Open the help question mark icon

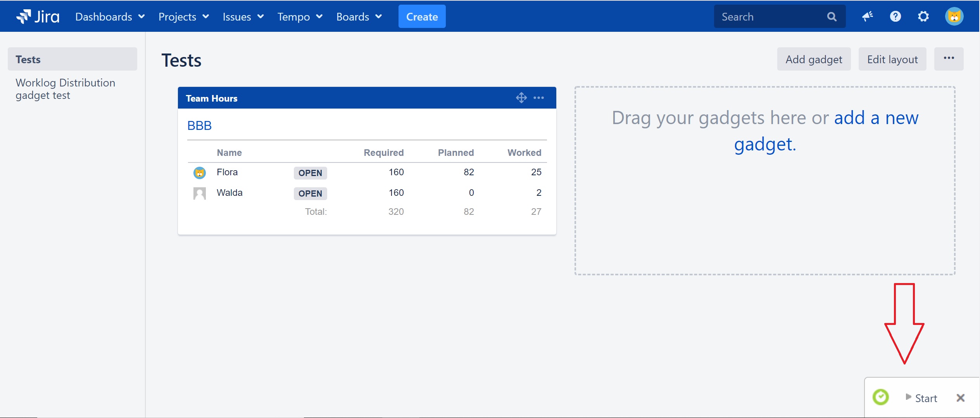point(895,16)
